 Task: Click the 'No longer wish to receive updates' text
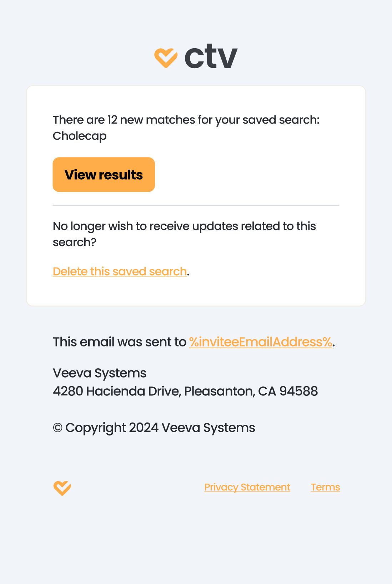[x=184, y=226]
